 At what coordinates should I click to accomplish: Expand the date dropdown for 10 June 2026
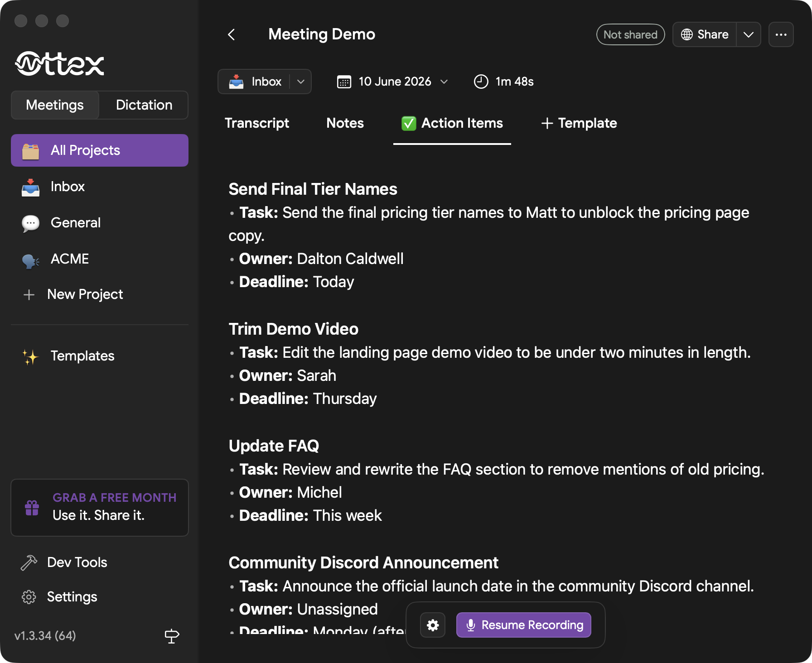pyautogui.click(x=444, y=82)
